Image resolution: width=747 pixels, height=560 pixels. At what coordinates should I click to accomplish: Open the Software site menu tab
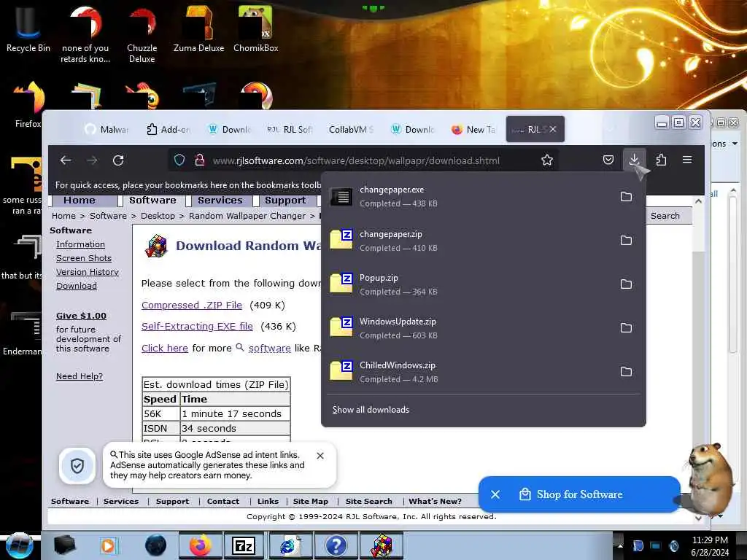pyautogui.click(x=152, y=201)
